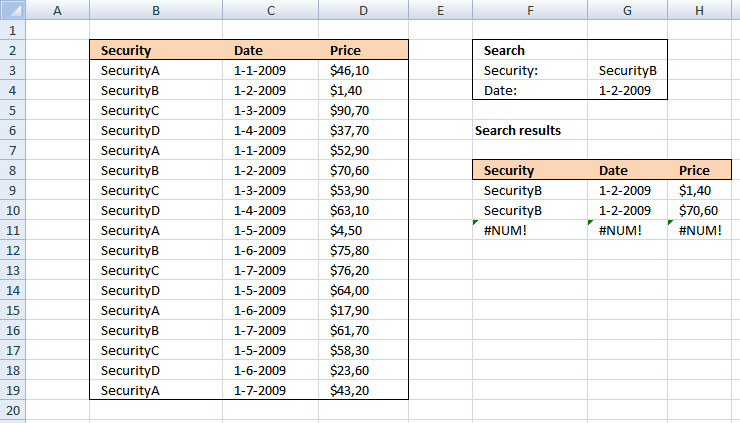The width and height of the screenshot is (740, 423).
Task: Click #NUM! error cell under results Price column
Action: (x=700, y=231)
